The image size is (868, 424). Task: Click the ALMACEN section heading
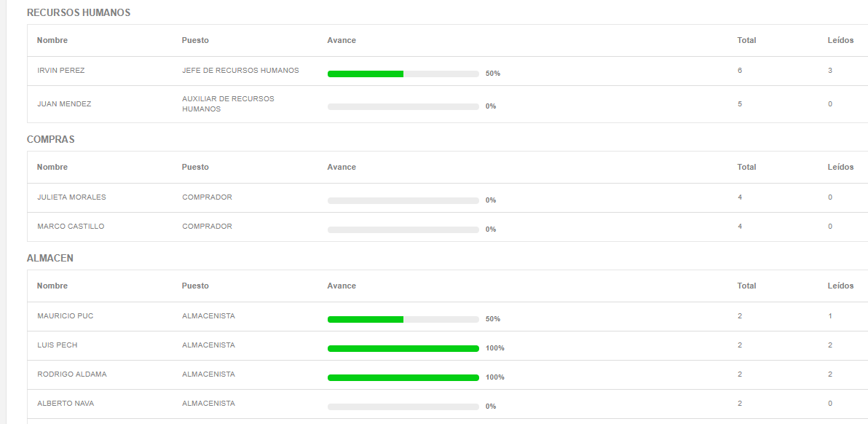tap(50, 258)
